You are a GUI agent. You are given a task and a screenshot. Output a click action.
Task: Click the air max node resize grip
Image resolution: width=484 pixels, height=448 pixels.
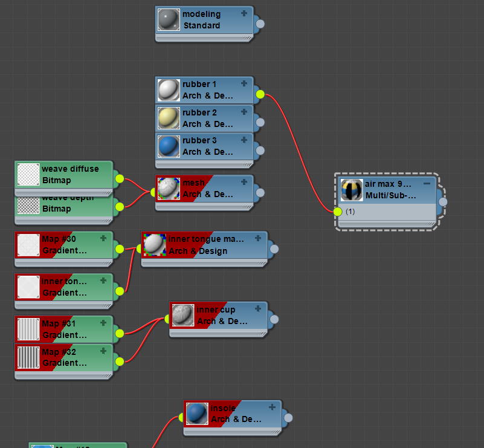click(431, 224)
